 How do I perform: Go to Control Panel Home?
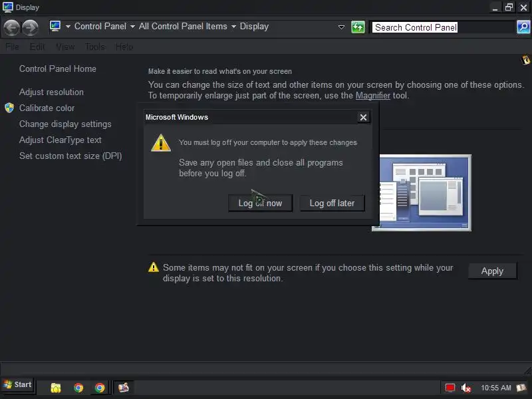58,69
